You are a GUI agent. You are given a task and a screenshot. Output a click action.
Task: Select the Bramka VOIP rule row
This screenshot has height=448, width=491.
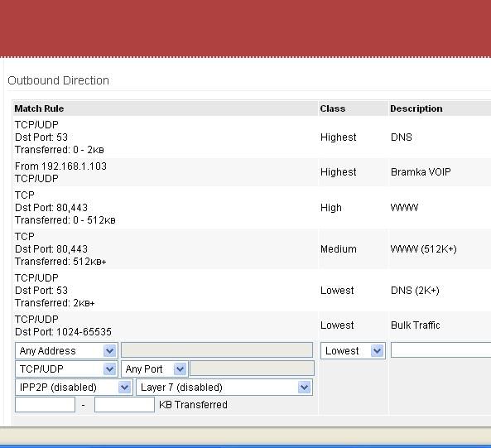[x=252, y=172]
